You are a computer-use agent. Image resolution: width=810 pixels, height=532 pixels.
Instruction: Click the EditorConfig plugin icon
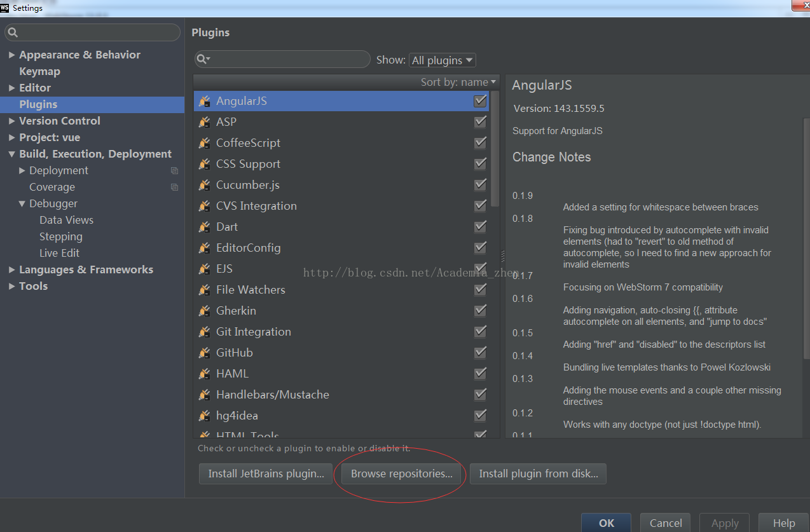pyautogui.click(x=204, y=248)
